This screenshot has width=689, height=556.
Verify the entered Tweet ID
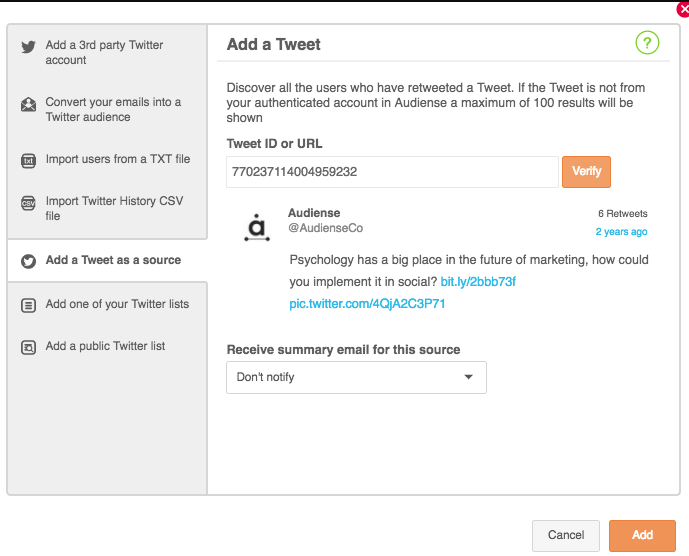(x=586, y=171)
